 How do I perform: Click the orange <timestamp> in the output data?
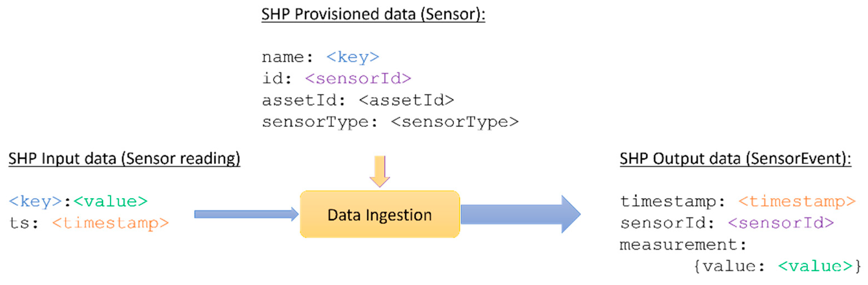click(797, 202)
